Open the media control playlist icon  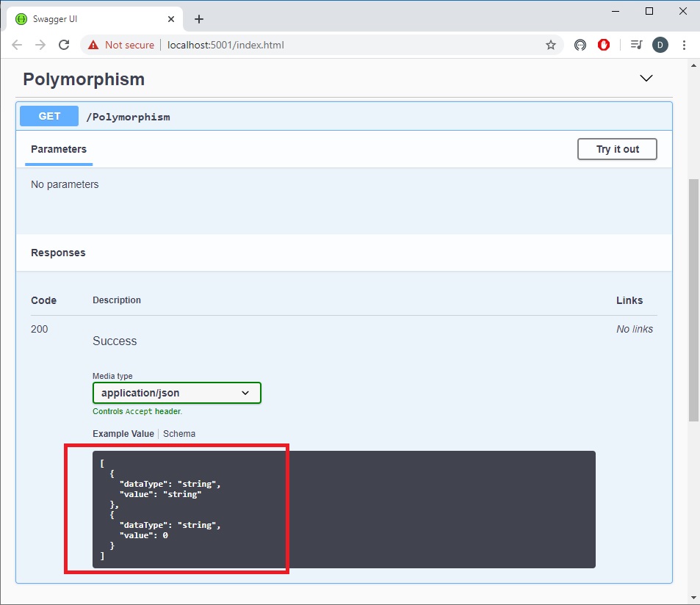[636, 45]
